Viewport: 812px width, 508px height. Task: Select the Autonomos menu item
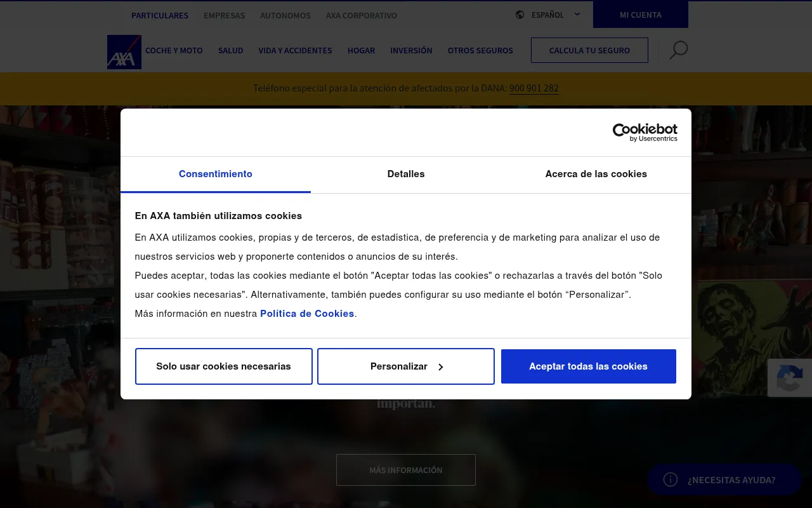point(285,15)
